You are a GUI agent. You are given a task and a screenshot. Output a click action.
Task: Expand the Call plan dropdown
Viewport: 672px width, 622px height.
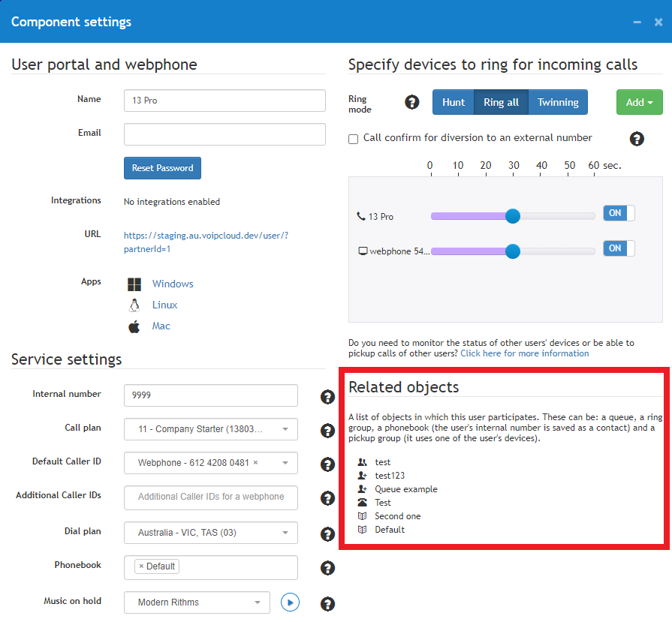pos(211,429)
